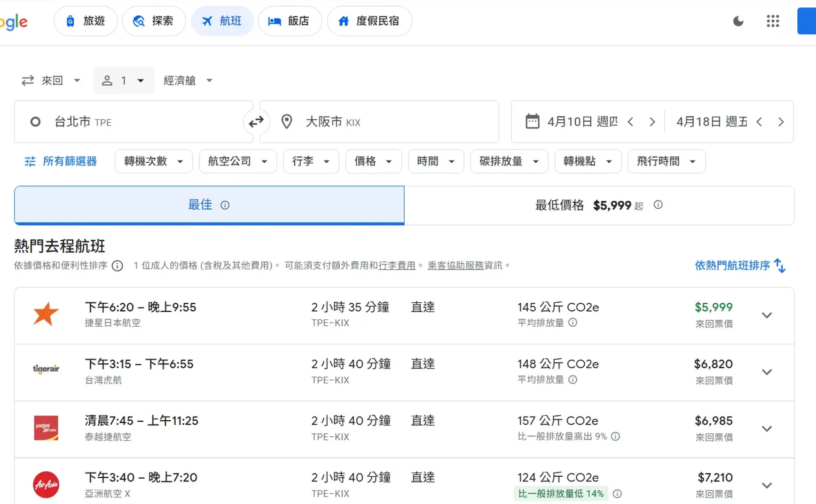Image resolution: width=816 pixels, height=504 pixels.
Task: Go to previous return date
Action: (x=760, y=122)
